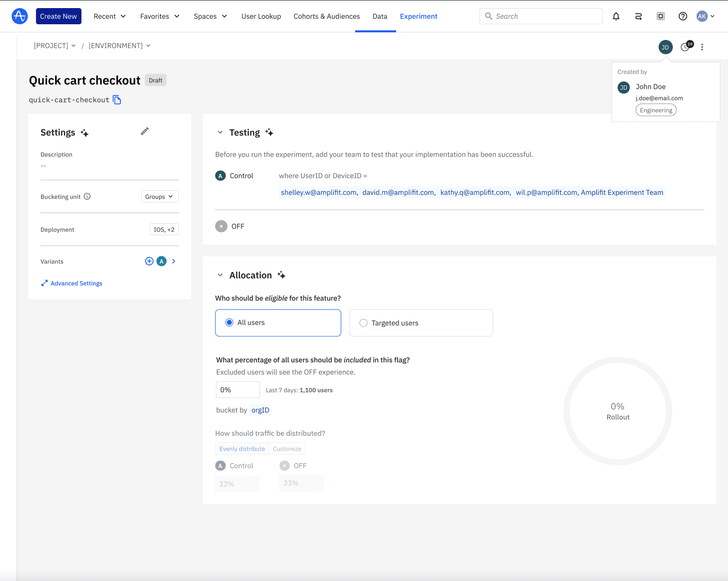728x581 pixels.
Task: Select the All users radio button
Action: (229, 322)
